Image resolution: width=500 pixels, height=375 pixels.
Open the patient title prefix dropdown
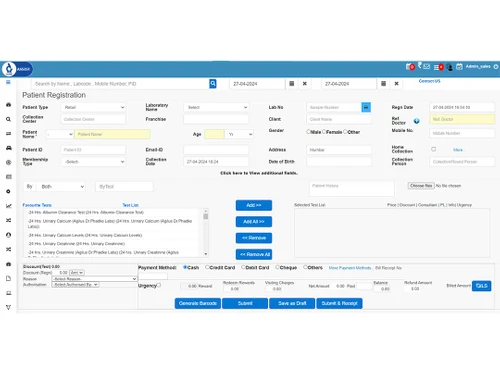pos(60,134)
